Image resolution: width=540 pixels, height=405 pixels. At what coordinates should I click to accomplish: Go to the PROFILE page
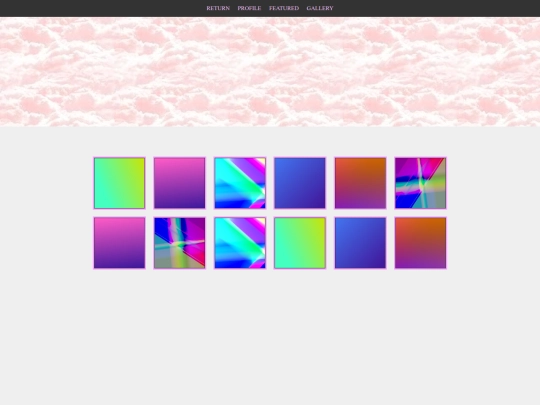(x=249, y=8)
